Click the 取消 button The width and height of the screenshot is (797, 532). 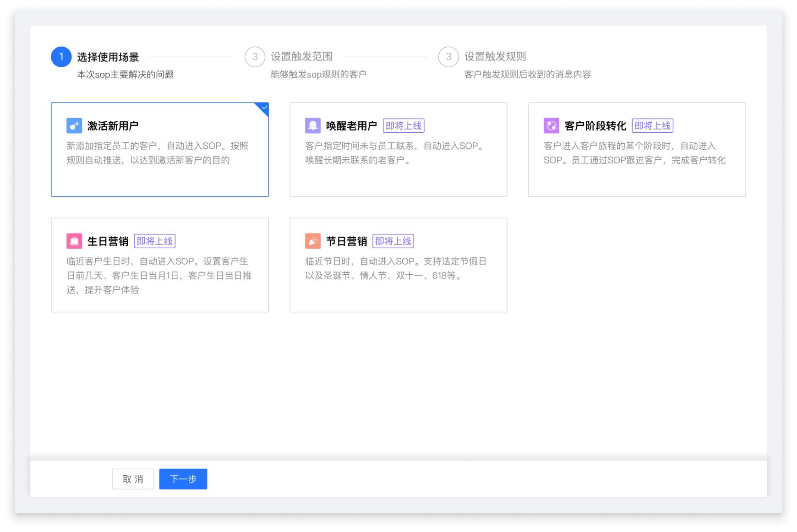(133, 479)
